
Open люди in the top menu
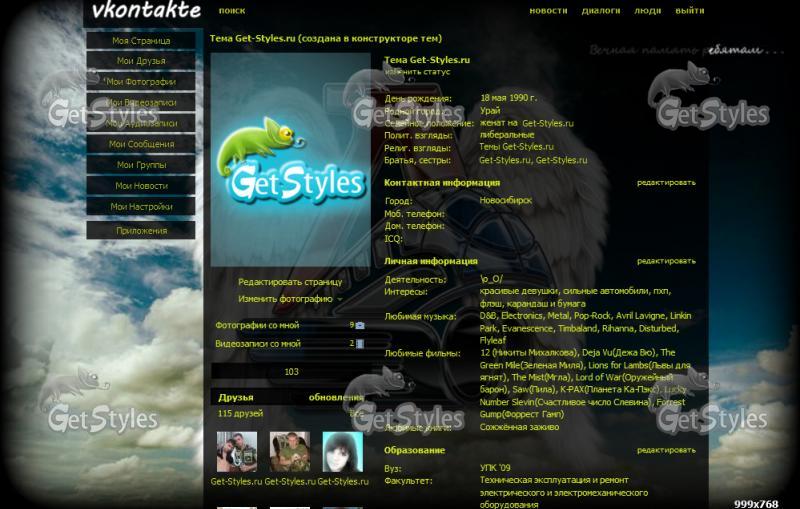click(x=648, y=11)
